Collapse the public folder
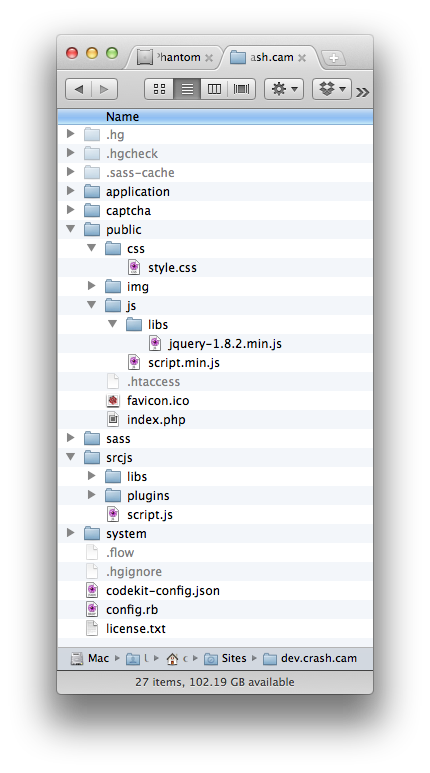The image size is (430, 773). tap(71, 229)
